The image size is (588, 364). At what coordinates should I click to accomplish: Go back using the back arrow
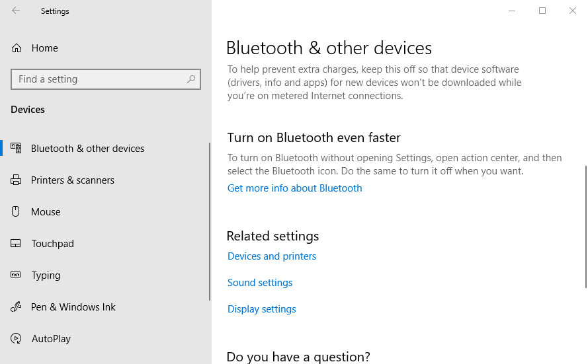click(x=16, y=11)
